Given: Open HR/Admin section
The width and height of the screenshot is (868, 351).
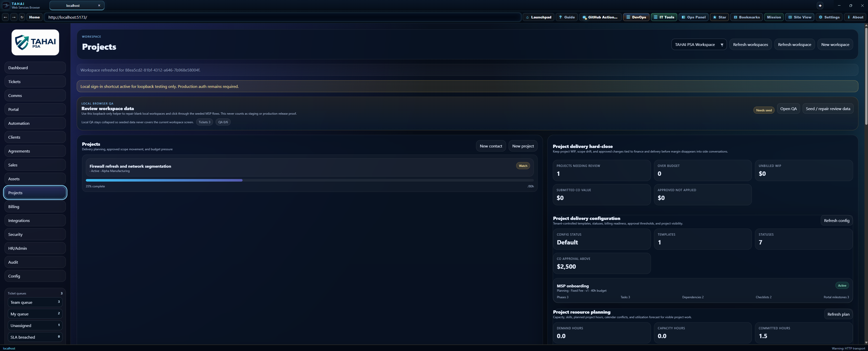Looking at the screenshot, I should (35, 248).
